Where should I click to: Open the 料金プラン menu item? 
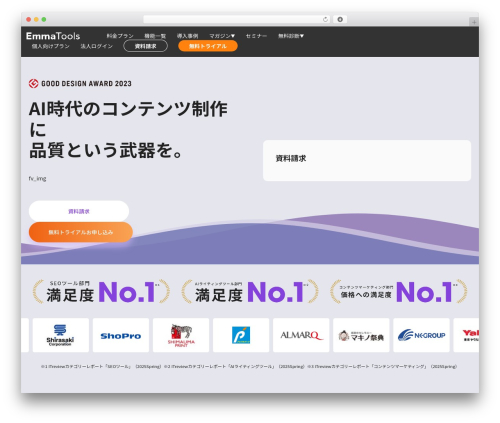(x=120, y=36)
